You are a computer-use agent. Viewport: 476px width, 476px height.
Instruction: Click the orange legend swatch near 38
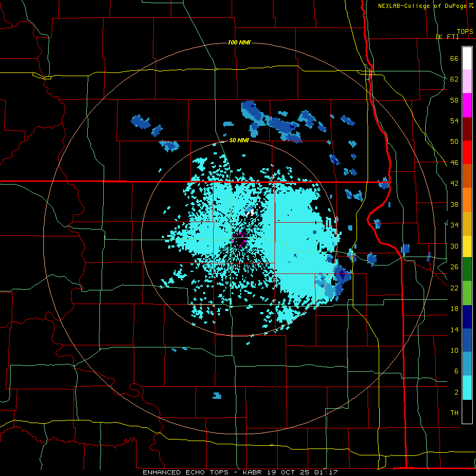(x=467, y=200)
